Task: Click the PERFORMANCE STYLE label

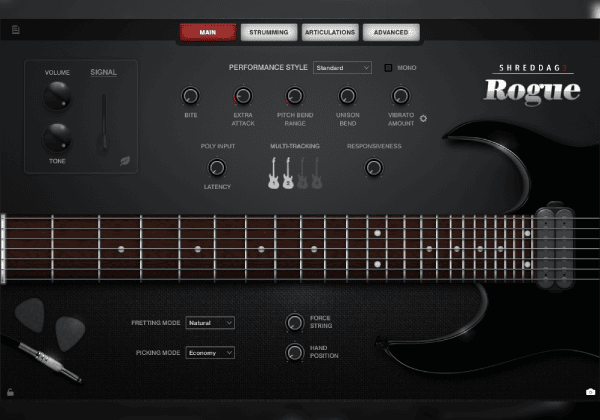Action: coord(268,67)
